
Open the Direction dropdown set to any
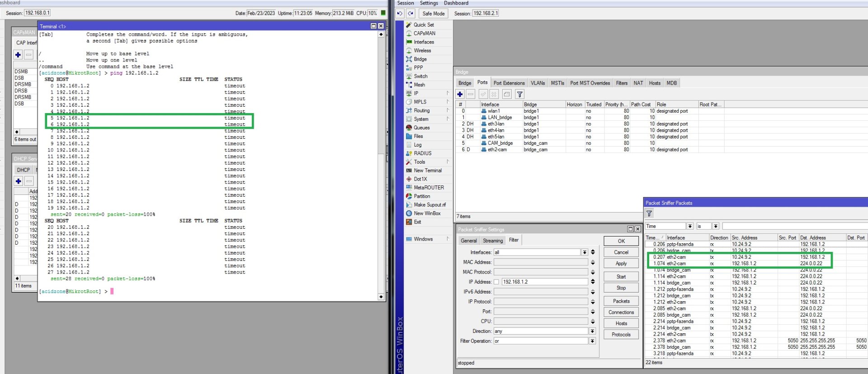[x=592, y=331]
